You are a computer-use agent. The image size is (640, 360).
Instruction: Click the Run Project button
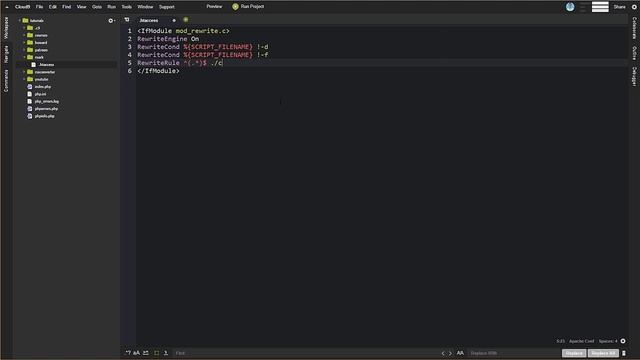coord(248,7)
